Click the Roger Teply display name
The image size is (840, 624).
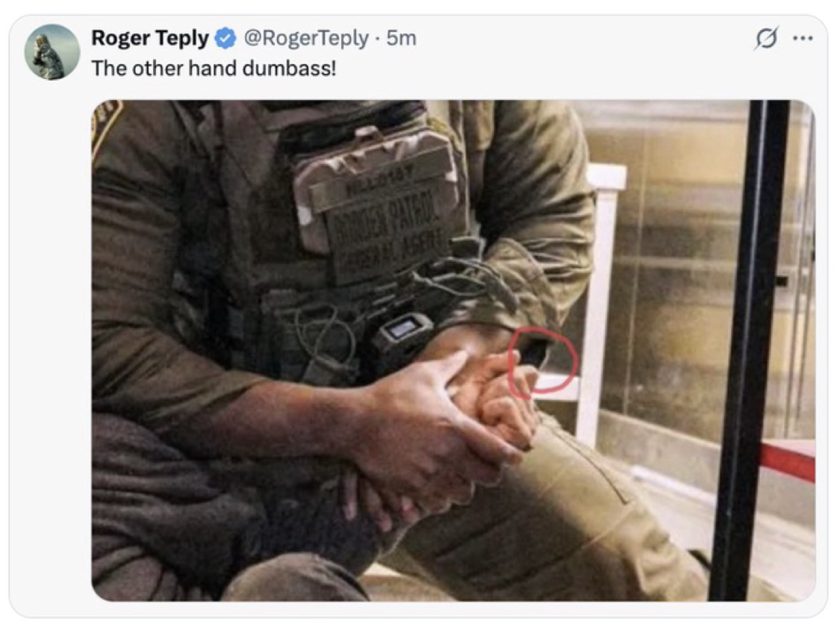(149, 37)
